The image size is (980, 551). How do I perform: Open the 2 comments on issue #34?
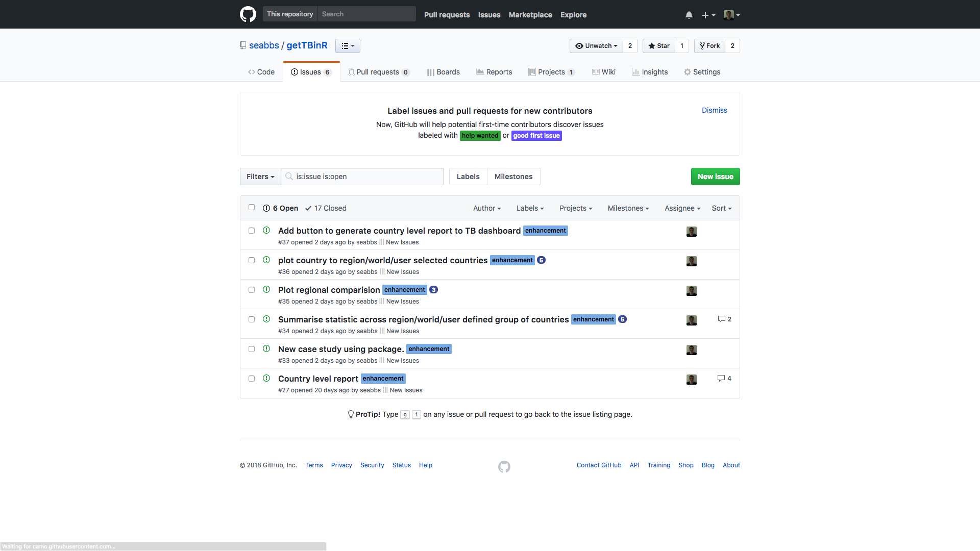[724, 319]
